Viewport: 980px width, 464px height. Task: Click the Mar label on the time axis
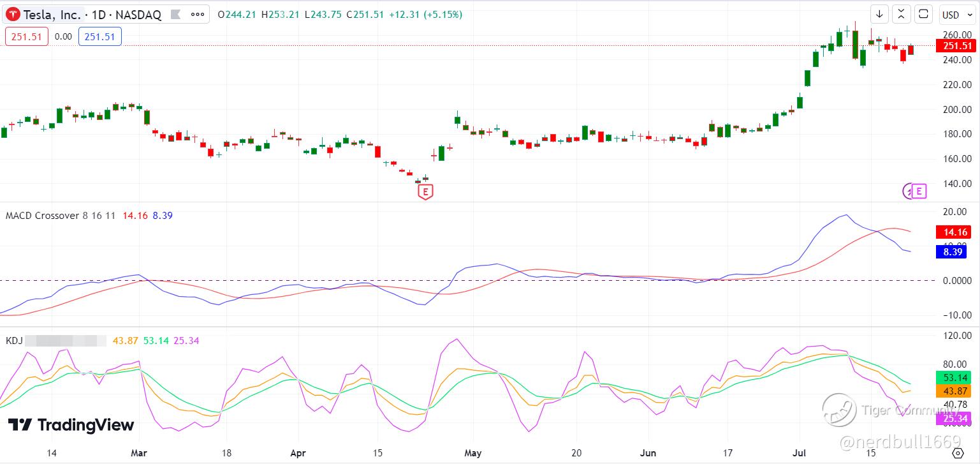pos(138,453)
